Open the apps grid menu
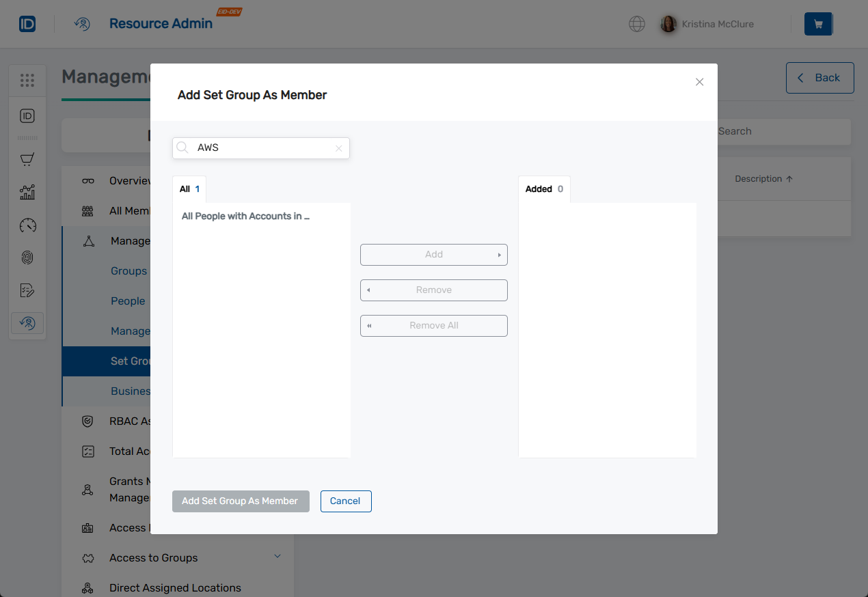868x597 pixels. (x=27, y=80)
